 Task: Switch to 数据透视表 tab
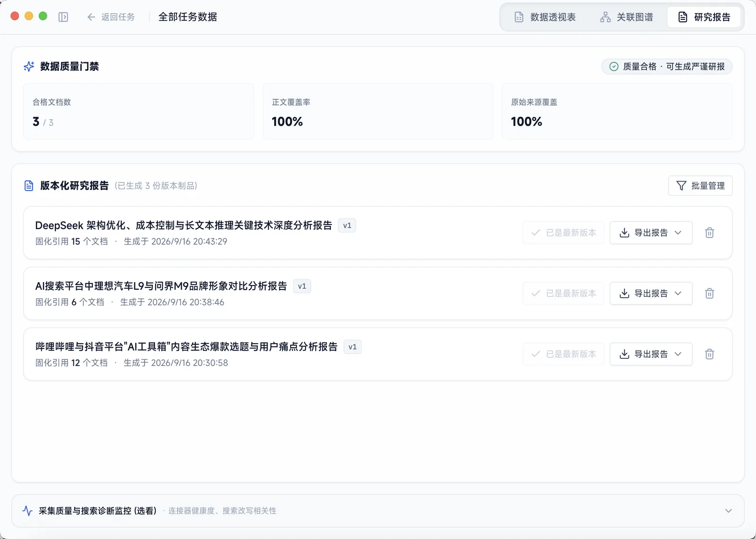[545, 17]
